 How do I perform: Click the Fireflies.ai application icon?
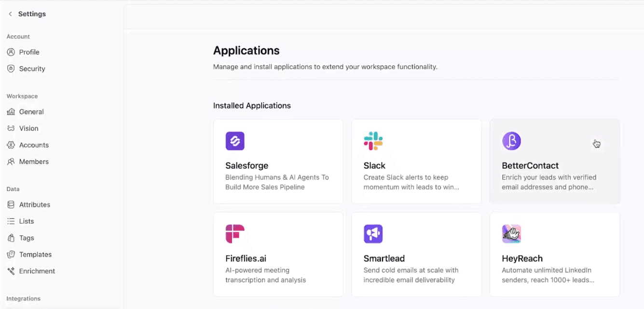pyautogui.click(x=234, y=234)
